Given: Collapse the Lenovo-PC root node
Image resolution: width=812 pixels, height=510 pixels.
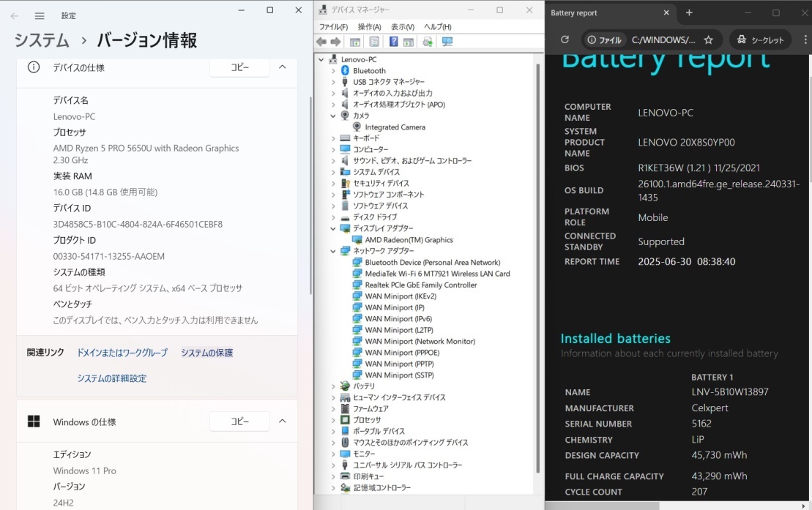Looking at the screenshot, I should (x=321, y=59).
